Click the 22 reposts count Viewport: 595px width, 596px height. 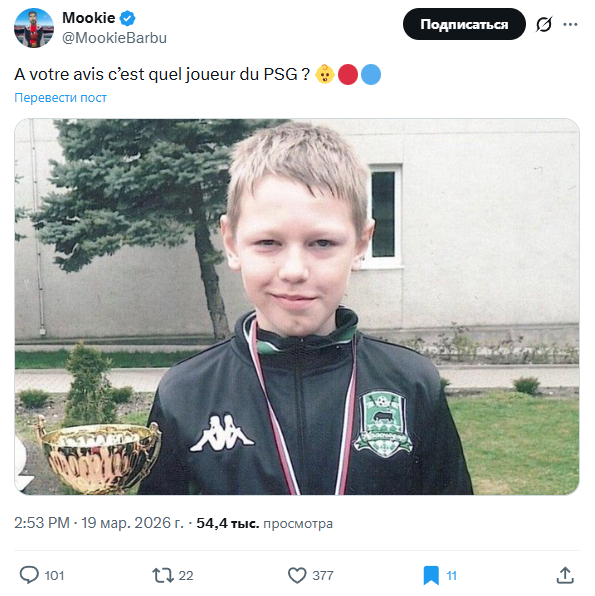click(186, 575)
